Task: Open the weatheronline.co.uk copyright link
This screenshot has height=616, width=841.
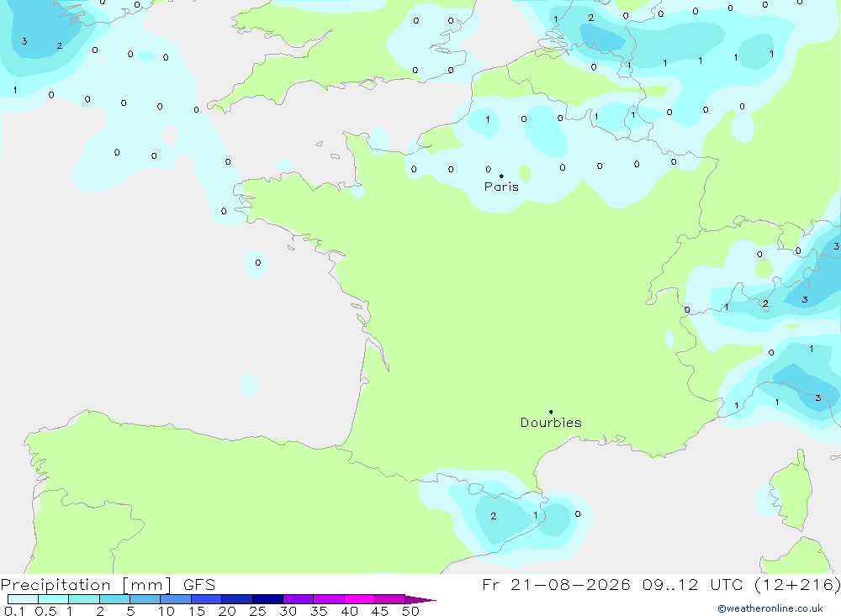Action: click(770, 608)
